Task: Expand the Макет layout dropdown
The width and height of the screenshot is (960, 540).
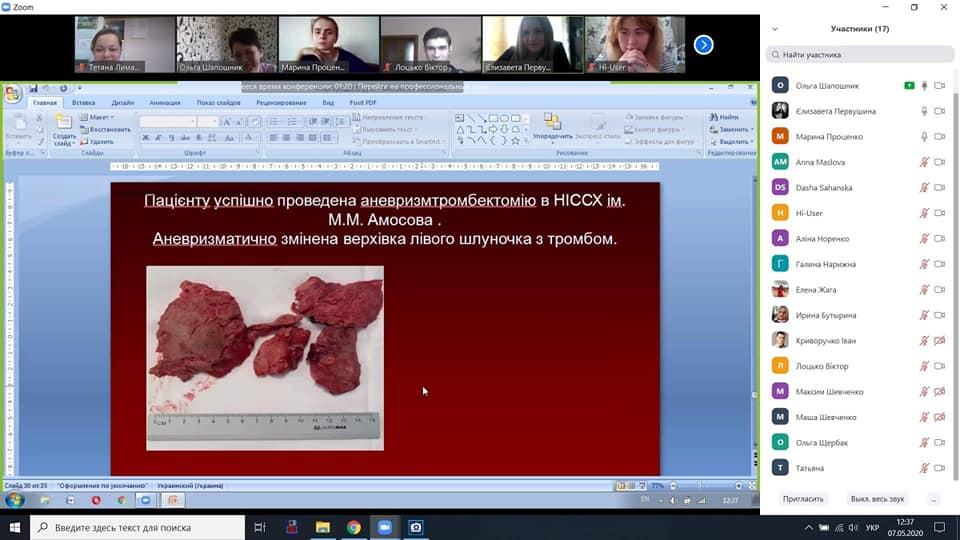Action: (100, 117)
